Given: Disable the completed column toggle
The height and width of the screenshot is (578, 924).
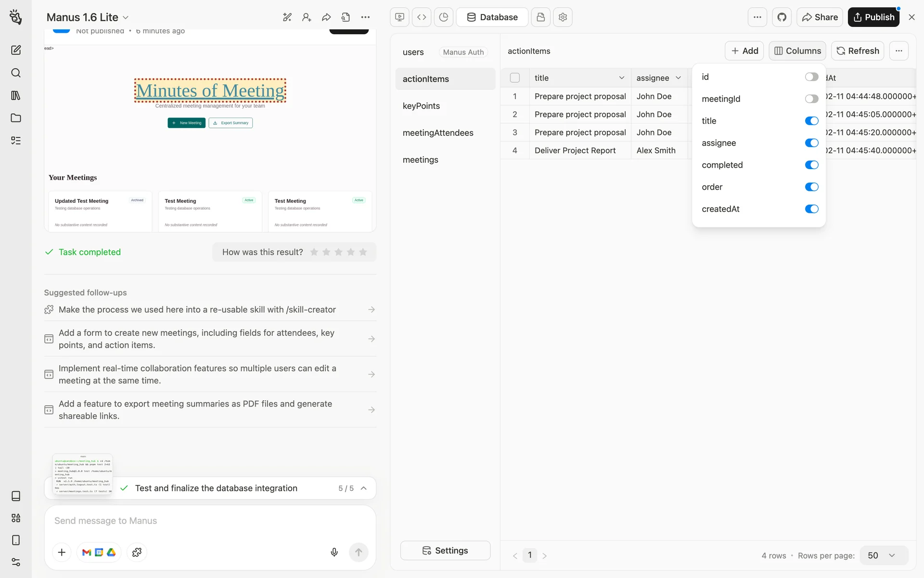Looking at the screenshot, I should click(x=811, y=165).
